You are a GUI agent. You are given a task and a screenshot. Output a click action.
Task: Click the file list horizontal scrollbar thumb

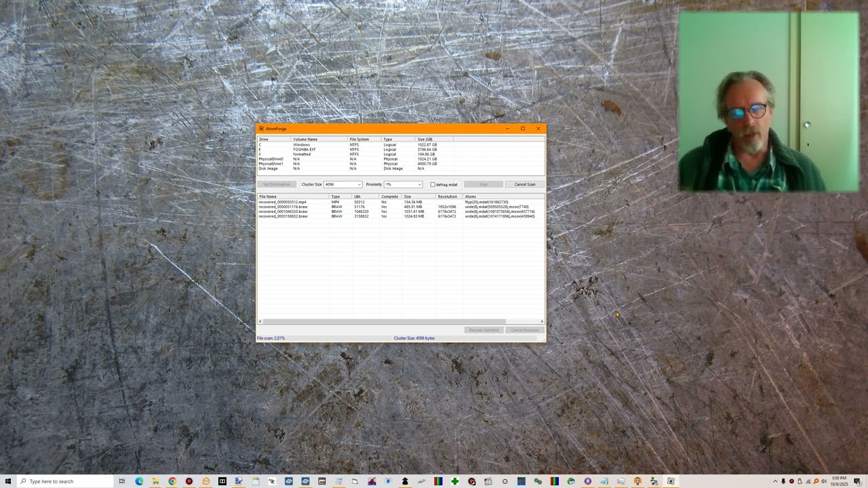[384, 321]
